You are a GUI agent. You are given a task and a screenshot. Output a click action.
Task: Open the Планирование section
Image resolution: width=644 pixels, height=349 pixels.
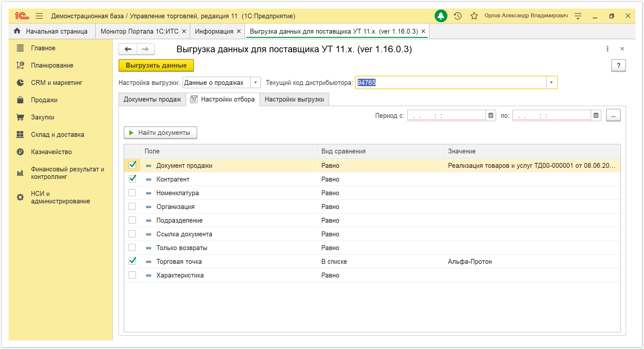click(x=52, y=65)
